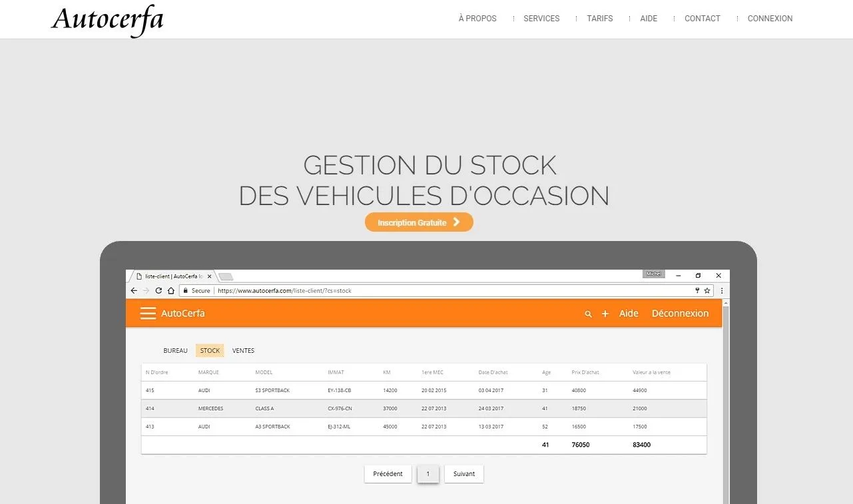This screenshot has height=504, width=853.
Task: Click the bookmark star icon
Action: point(707,291)
